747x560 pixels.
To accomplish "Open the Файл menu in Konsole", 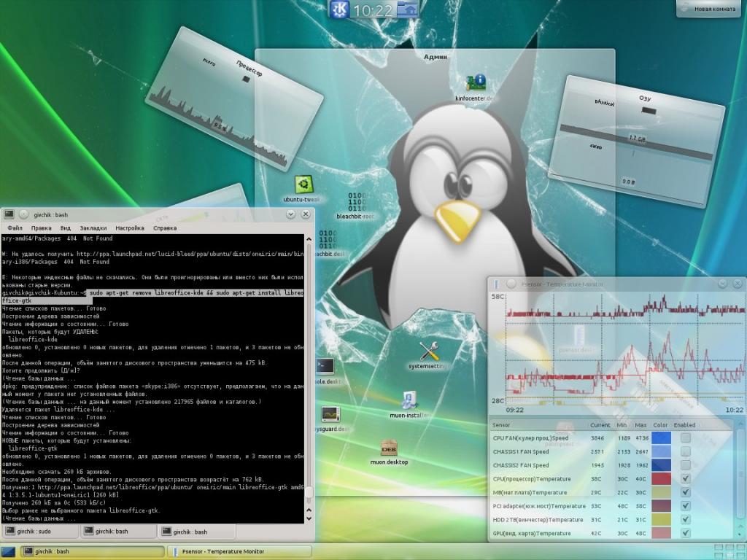I will pyautogui.click(x=15, y=228).
